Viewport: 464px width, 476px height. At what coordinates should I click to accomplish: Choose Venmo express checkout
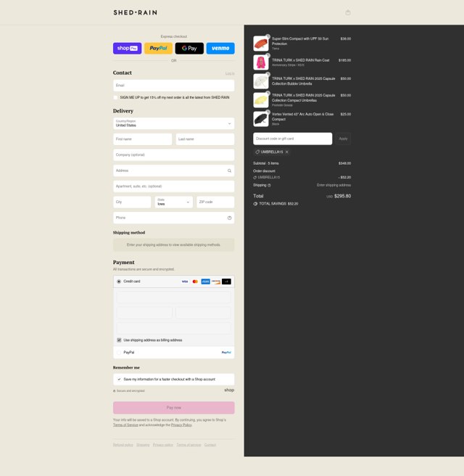click(220, 49)
